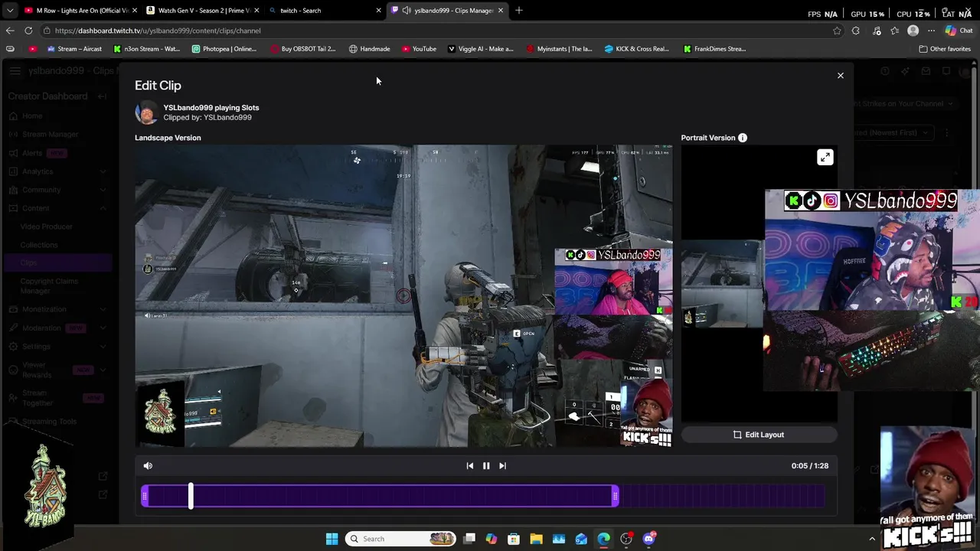Go back to the previous page

coord(10,31)
